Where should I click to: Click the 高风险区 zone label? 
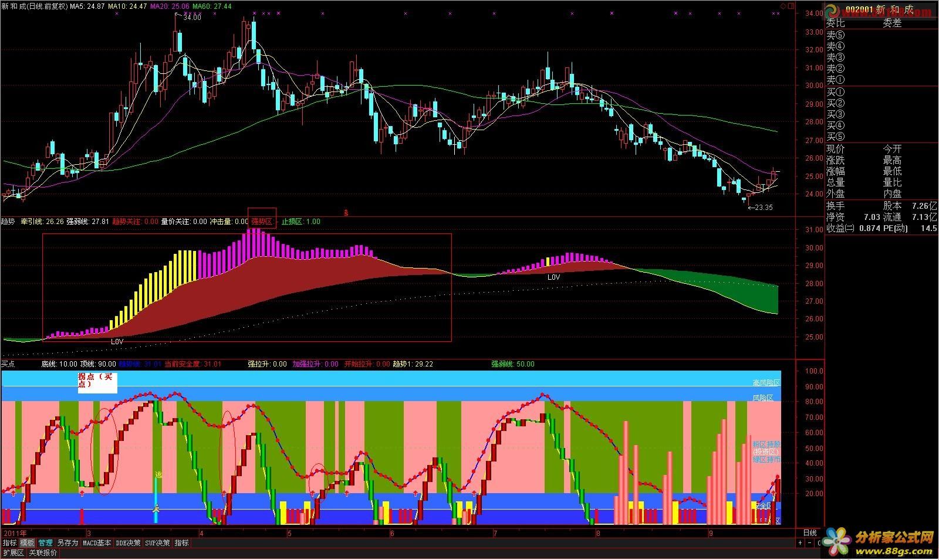766,383
